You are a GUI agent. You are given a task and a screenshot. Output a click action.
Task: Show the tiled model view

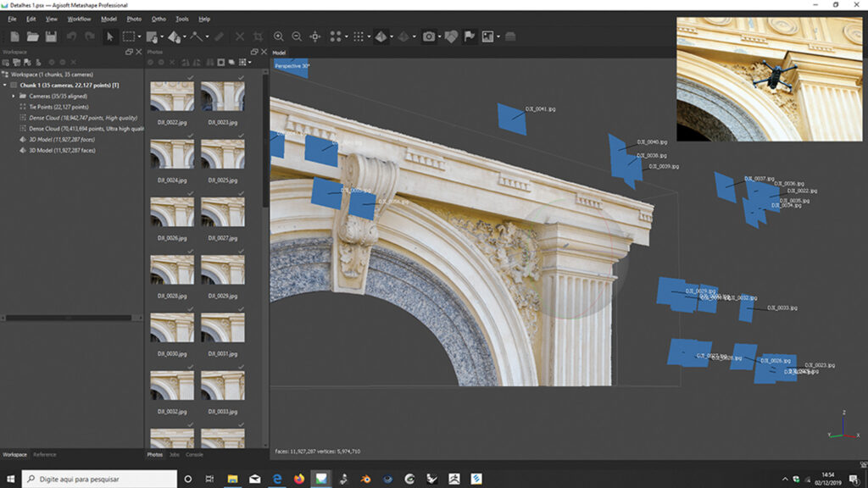(x=403, y=36)
